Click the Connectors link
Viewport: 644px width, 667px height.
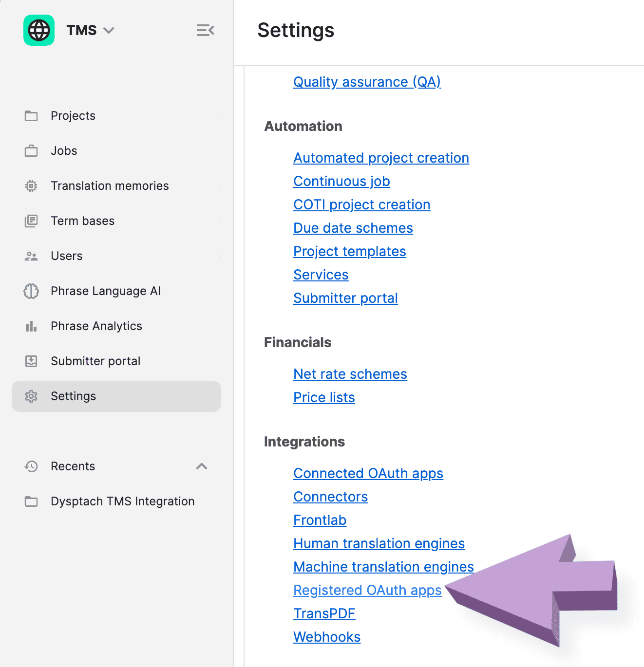[330, 497]
